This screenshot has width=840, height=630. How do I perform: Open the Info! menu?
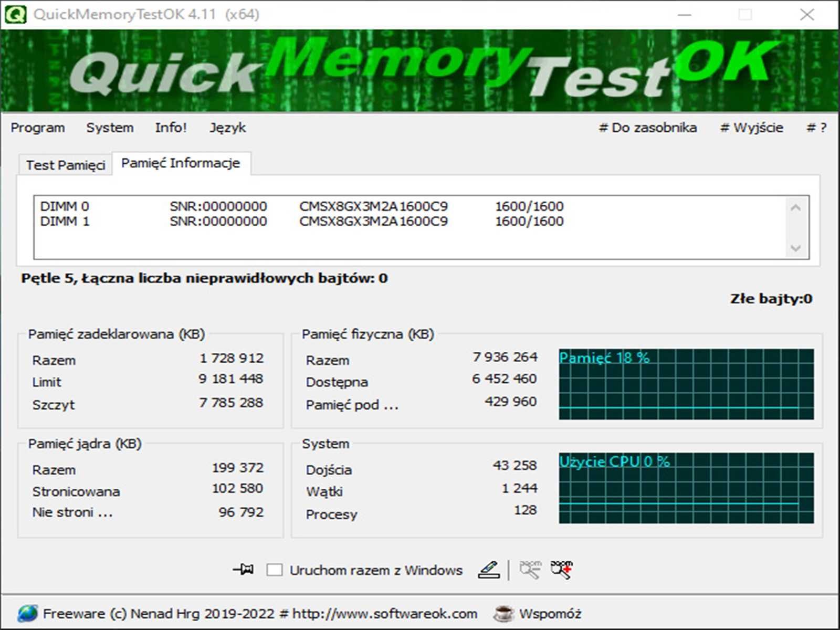pos(171,128)
